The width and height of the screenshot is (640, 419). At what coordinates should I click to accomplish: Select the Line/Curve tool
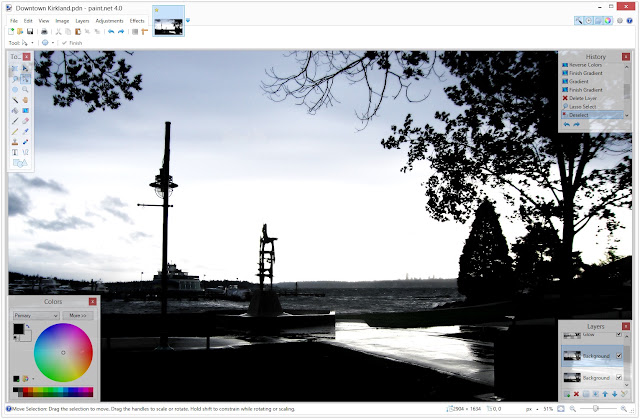25,153
